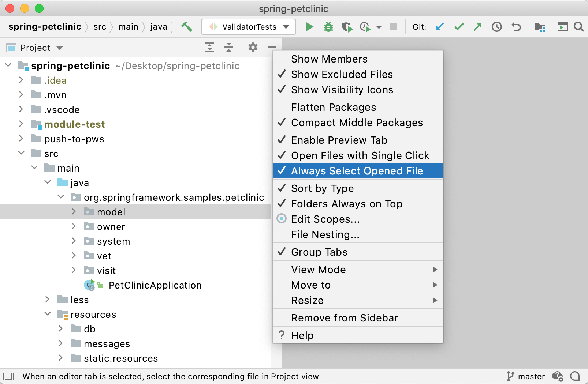Select Edit Scopes... menu item
This screenshot has height=384, width=588.
point(358,219)
